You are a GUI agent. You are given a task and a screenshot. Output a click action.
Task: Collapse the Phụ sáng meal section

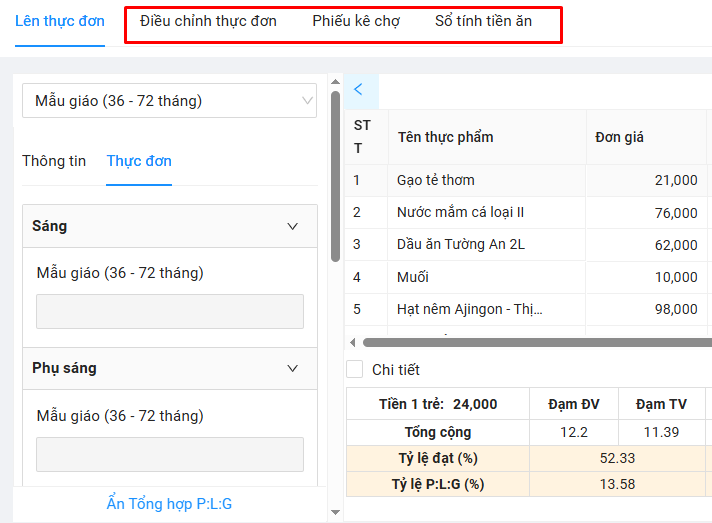(292, 368)
